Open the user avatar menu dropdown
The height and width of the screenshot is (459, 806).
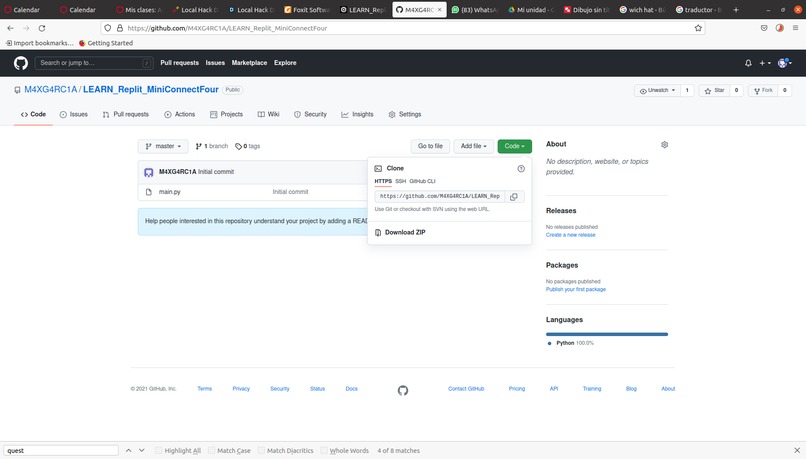pyautogui.click(x=784, y=63)
